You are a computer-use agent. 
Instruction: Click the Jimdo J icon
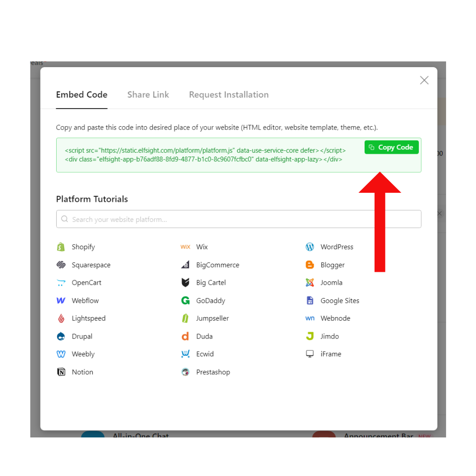(310, 337)
